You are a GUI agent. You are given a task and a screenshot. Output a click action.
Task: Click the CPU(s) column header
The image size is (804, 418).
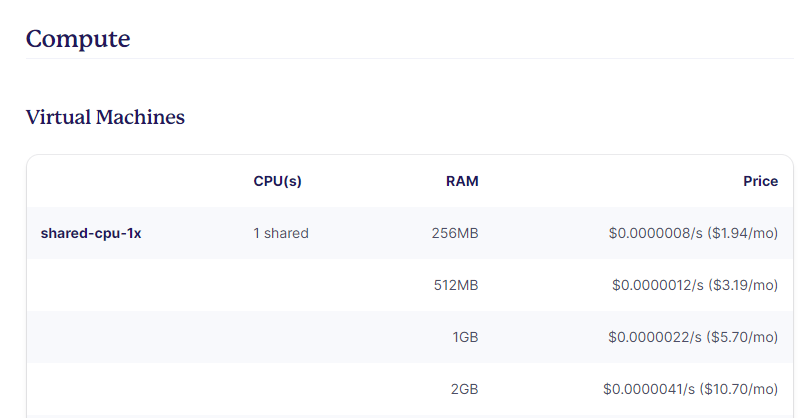tap(277, 181)
